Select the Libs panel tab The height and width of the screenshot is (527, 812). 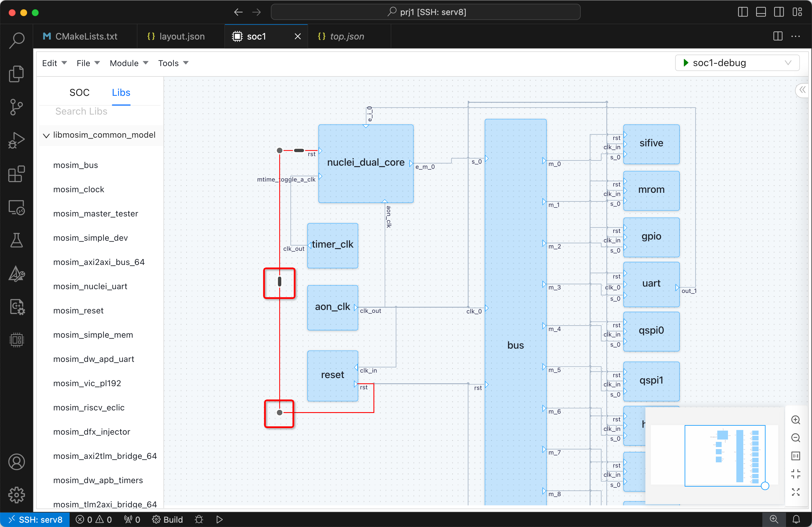121,92
